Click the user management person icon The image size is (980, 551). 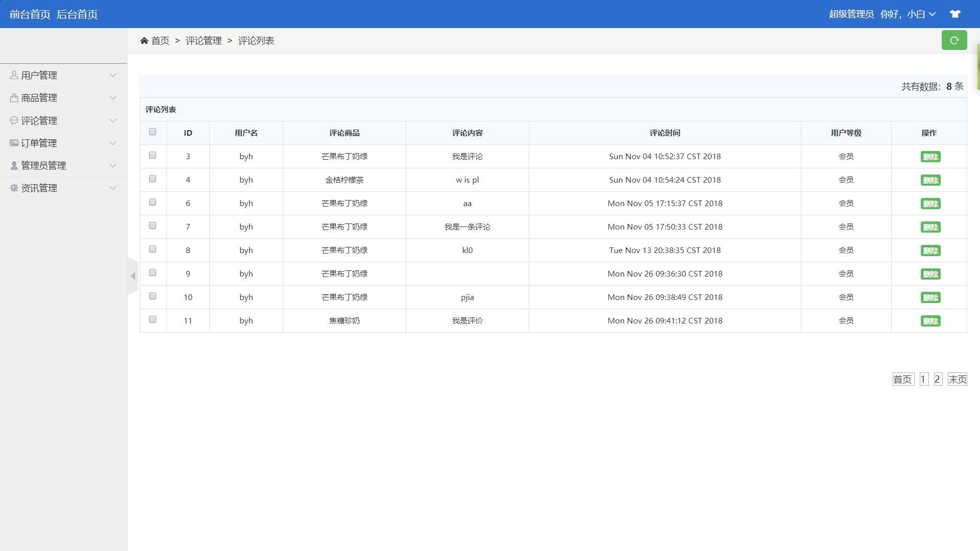(x=14, y=76)
